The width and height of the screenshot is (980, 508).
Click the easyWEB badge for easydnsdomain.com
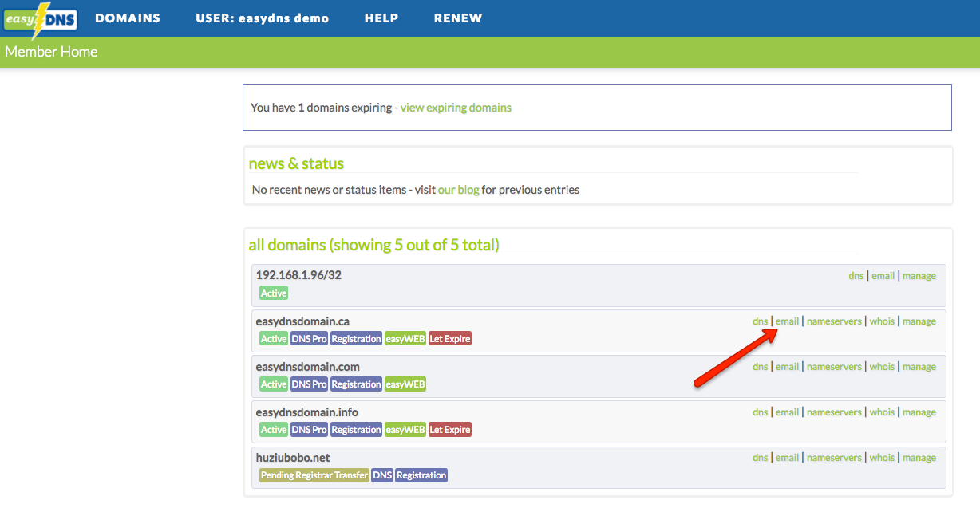pos(405,384)
